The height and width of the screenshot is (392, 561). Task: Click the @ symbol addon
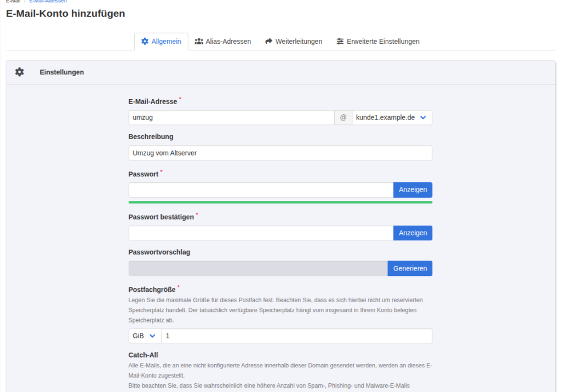[x=343, y=118]
